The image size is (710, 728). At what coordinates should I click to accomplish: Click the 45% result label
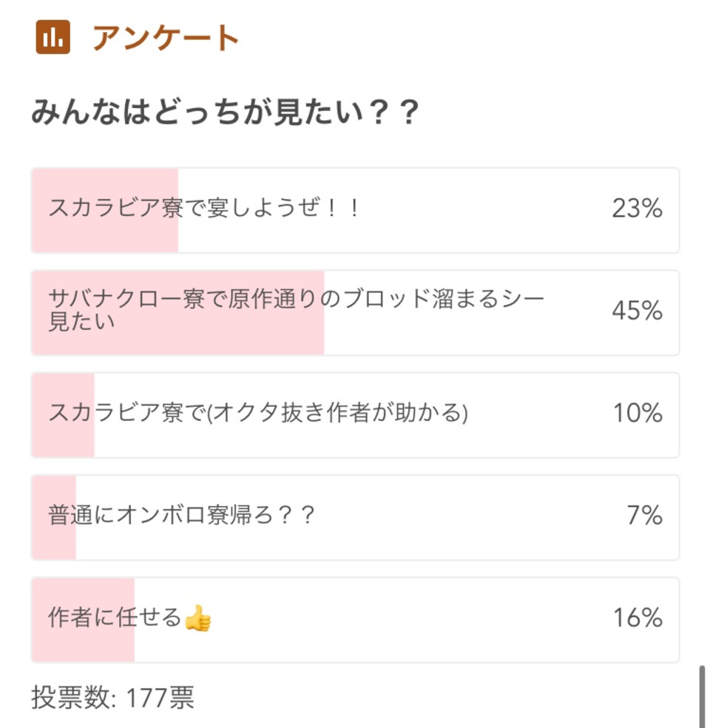(x=637, y=310)
